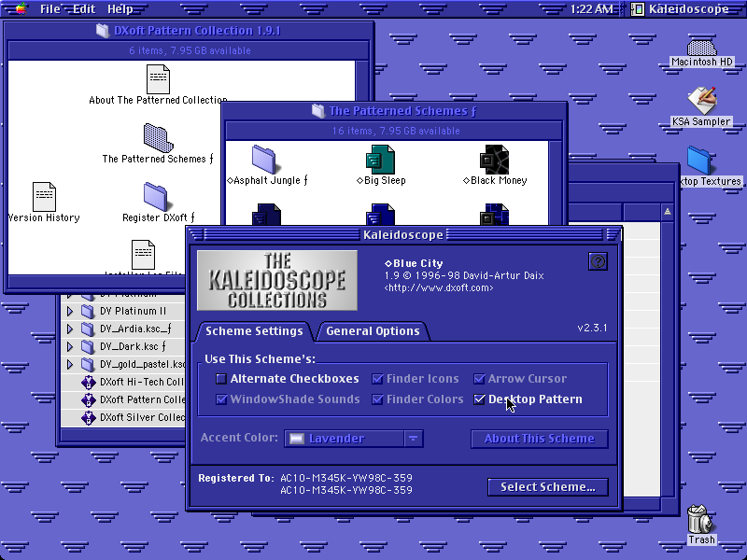Screen dimensions: 747x560
Task: Click the Kaleidoscope window collapse box
Action: click(613, 234)
